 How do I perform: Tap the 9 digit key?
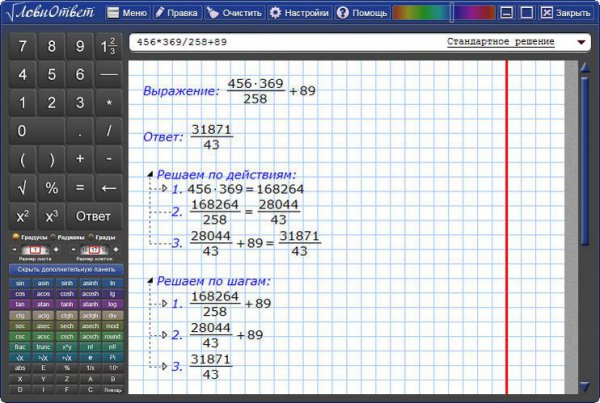point(80,46)
